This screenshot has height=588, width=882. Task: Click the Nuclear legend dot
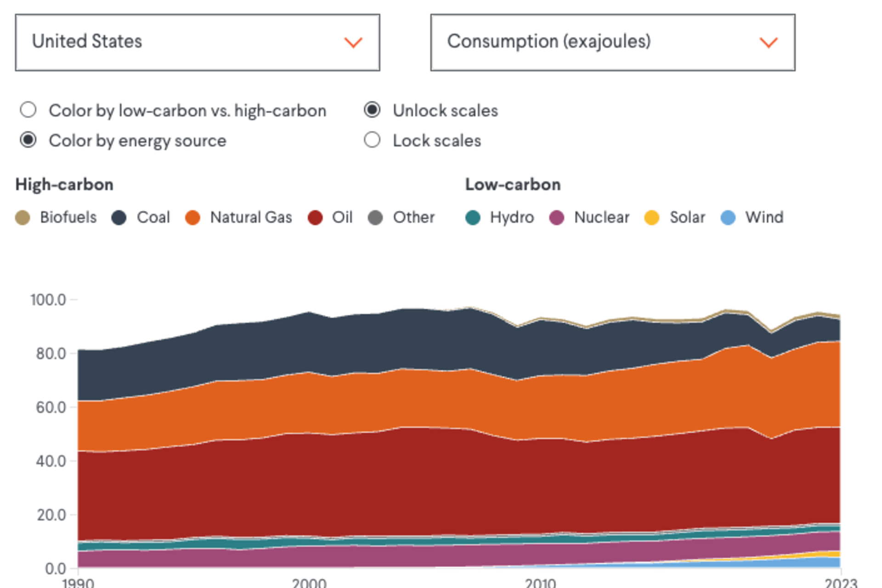(x=557, y=217)
